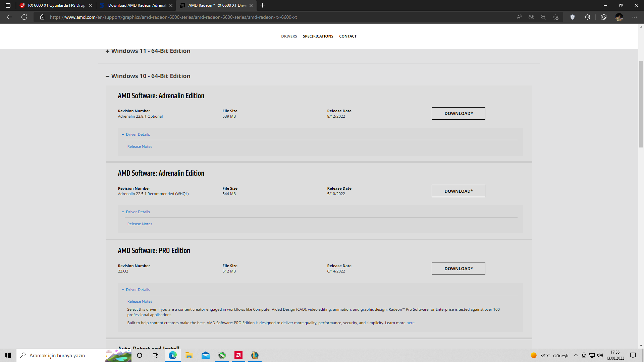
Task: Click the web capture camera icon
Action: click(x=604, y=17)
